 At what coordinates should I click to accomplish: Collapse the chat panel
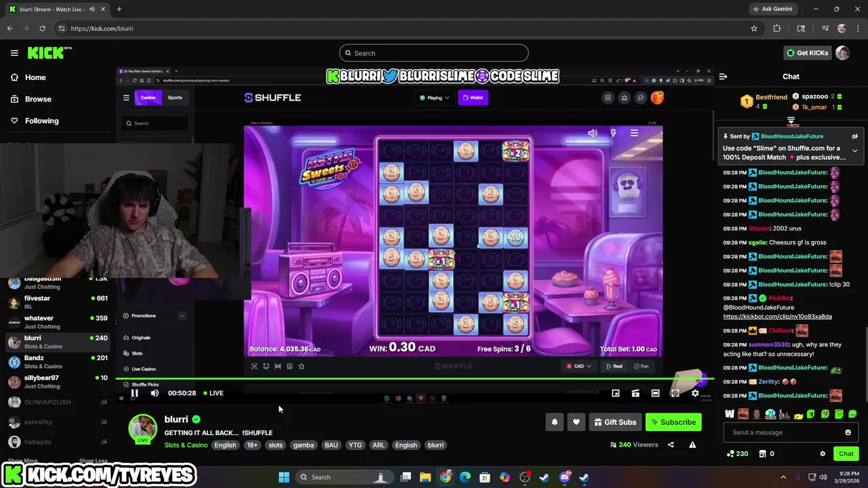(723, 77)
